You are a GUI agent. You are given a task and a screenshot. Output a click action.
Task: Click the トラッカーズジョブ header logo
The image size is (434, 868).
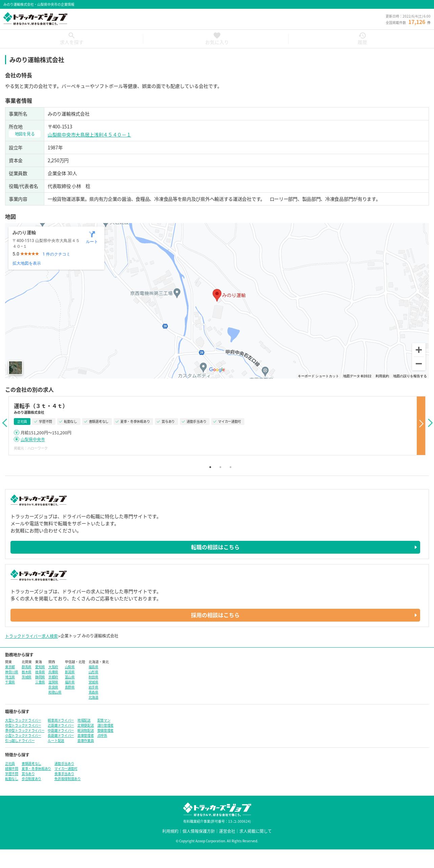tap(35, 19)
